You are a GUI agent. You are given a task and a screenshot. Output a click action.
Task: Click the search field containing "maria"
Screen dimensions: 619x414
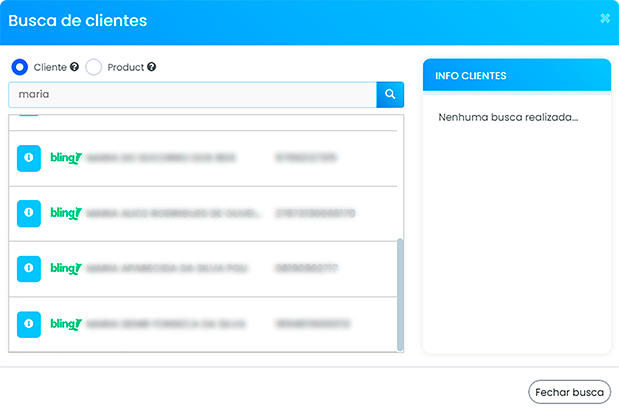coord(191,94)
